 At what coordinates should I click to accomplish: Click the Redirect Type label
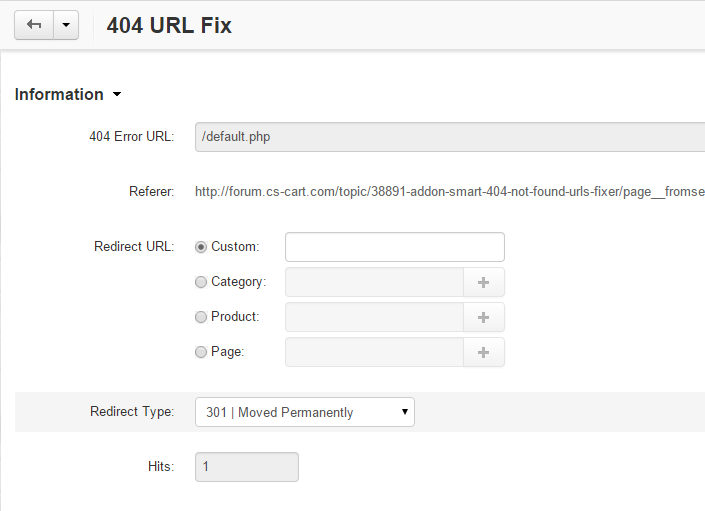click(131, 412)
